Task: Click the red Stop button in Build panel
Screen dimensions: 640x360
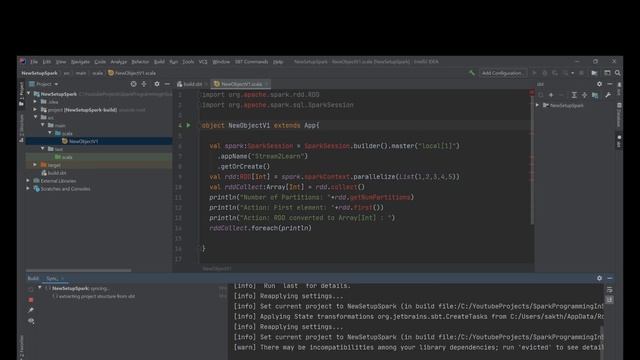Action: [x=31, y=300]
